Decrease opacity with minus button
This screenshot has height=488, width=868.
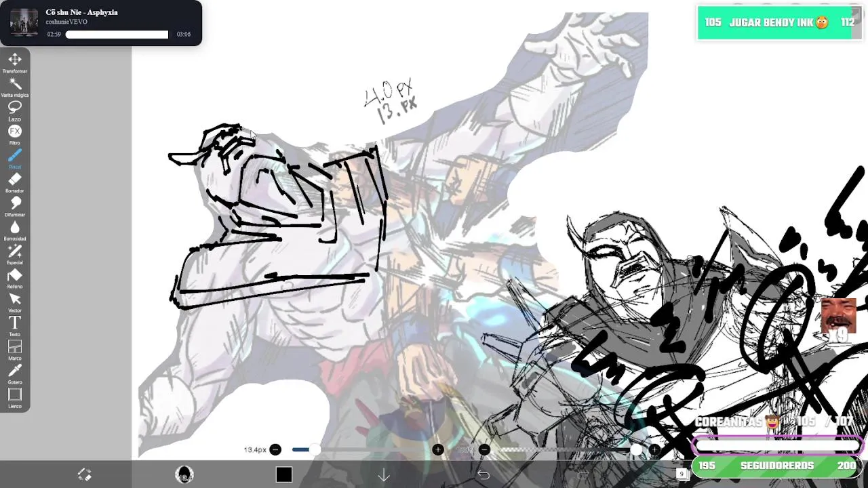point(484,449)
